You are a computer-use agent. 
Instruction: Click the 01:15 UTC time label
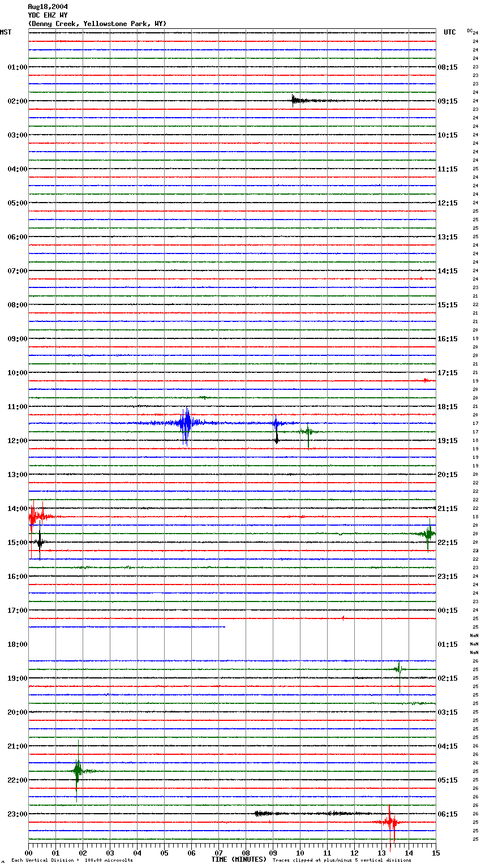(448, 644)
